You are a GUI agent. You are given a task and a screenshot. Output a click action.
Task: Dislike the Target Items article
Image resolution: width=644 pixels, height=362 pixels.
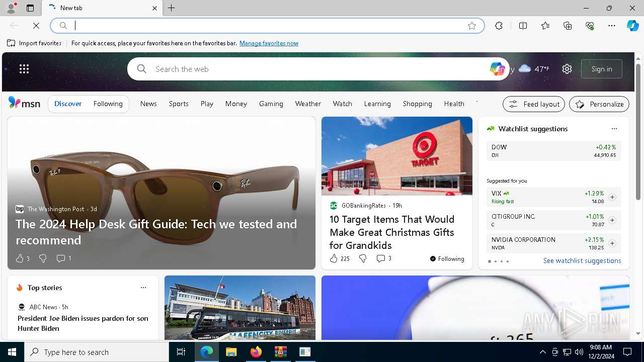(x=362, y=258)
